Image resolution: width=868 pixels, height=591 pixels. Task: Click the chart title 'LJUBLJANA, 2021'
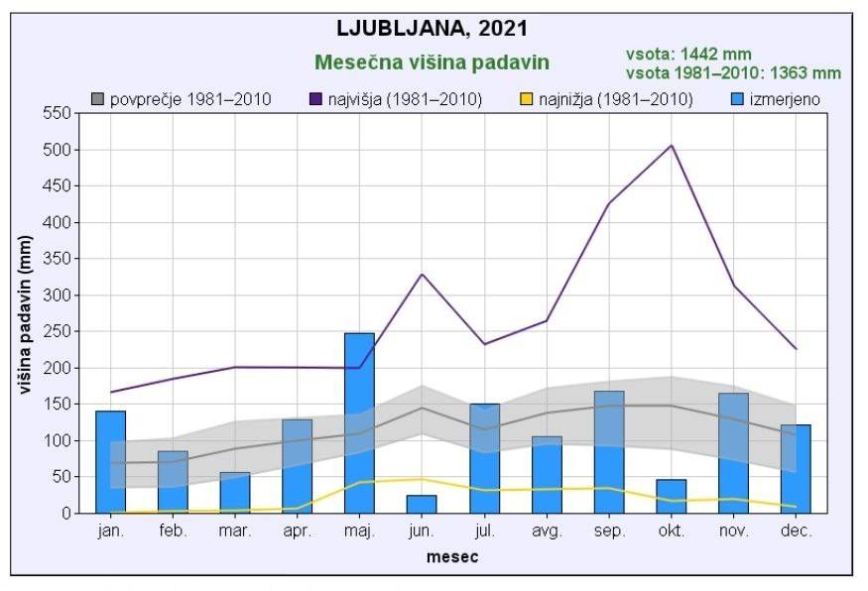click(433, 28)
